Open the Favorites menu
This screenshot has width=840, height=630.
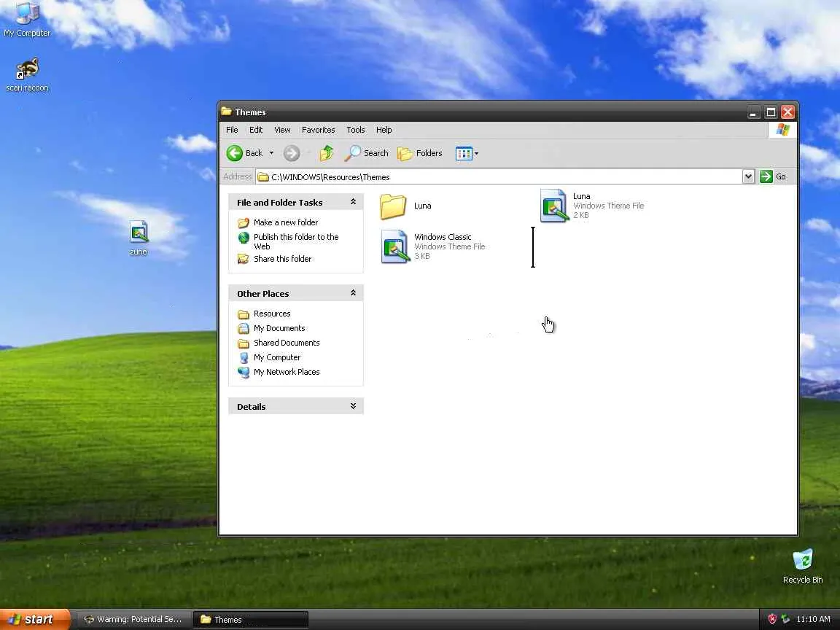coord(318,130)
